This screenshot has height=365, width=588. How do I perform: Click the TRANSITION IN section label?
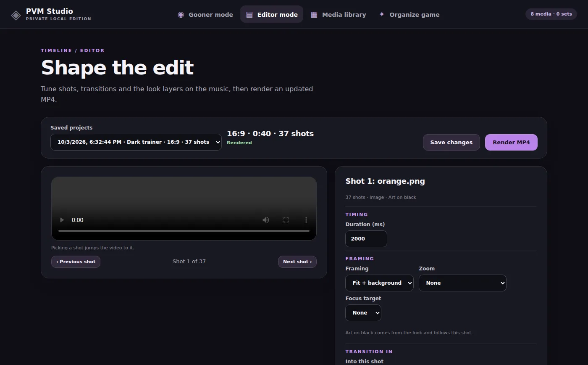[369, 352]
